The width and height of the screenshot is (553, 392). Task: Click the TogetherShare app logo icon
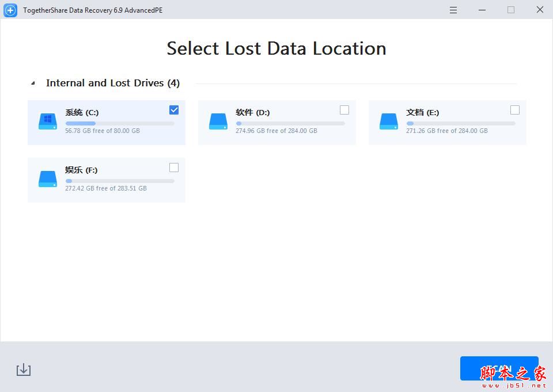(10, 10)
